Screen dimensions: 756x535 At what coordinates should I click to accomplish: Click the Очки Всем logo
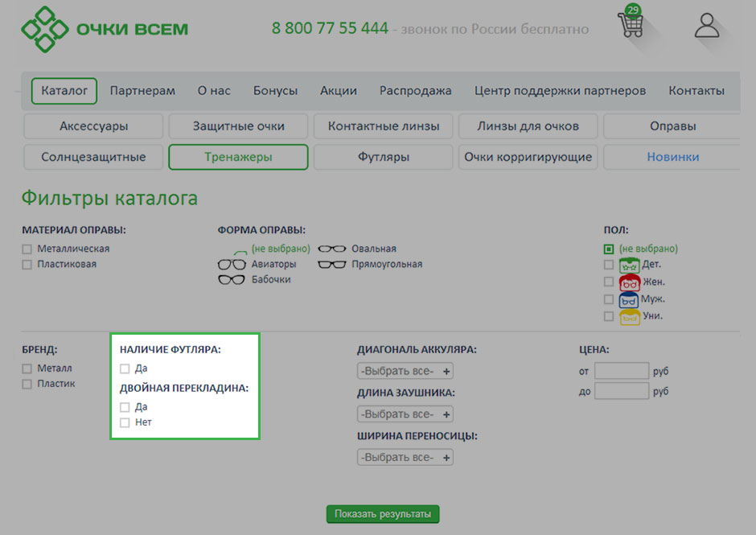click(x=105, y=29)
